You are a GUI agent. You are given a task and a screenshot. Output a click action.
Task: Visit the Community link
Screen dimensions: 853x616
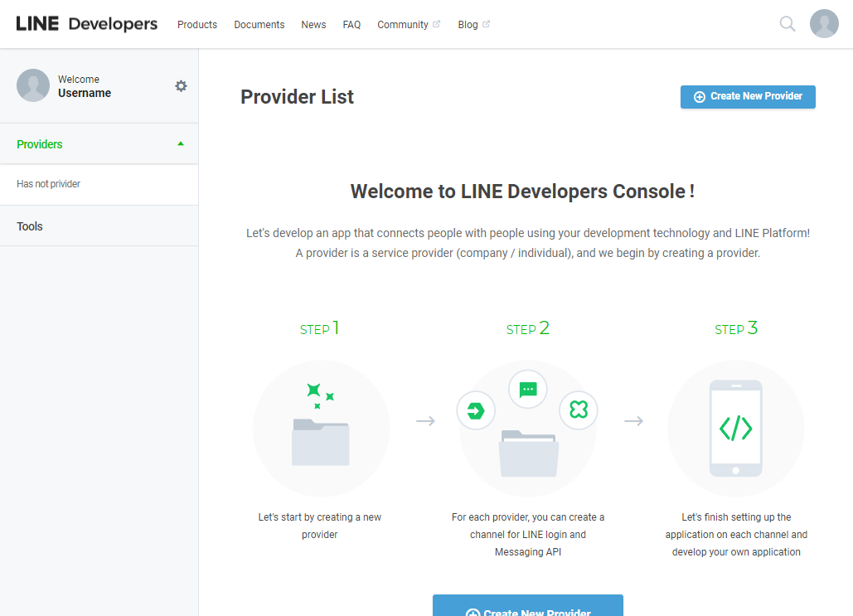point(404,24)
